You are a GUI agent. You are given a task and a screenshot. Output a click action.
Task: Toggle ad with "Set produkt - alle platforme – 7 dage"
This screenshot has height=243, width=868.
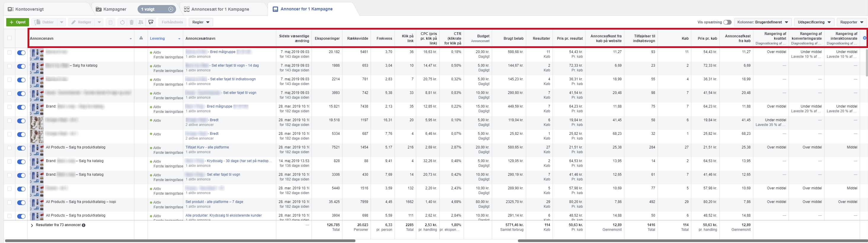pos(21,203)
